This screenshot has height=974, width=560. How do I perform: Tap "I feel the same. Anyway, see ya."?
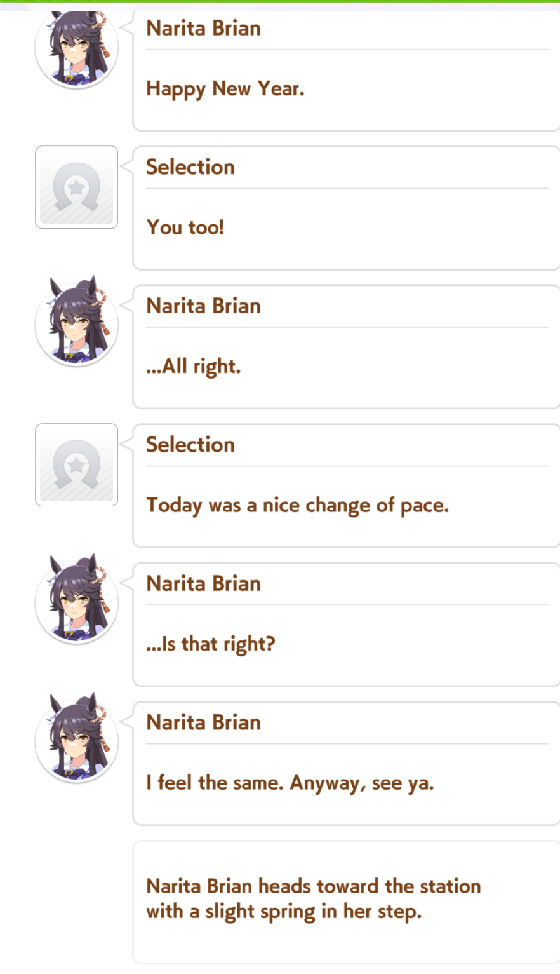point(290,783)
